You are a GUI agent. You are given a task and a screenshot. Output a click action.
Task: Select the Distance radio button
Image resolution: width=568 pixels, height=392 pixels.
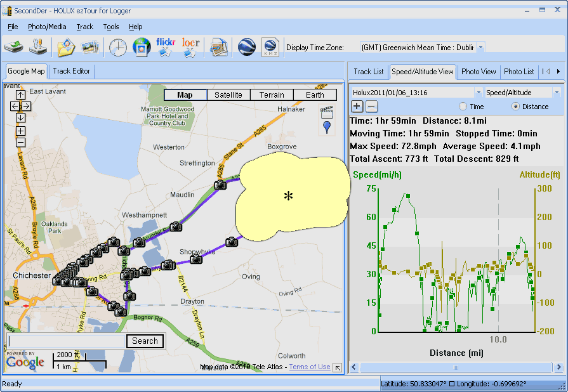pos(515,107)
